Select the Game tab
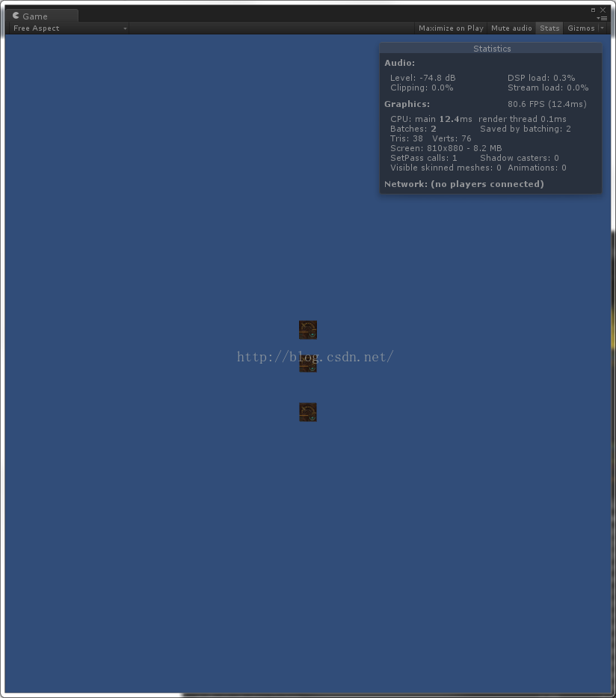The height and width of the screenshot is (698, 616). (41, 16)
